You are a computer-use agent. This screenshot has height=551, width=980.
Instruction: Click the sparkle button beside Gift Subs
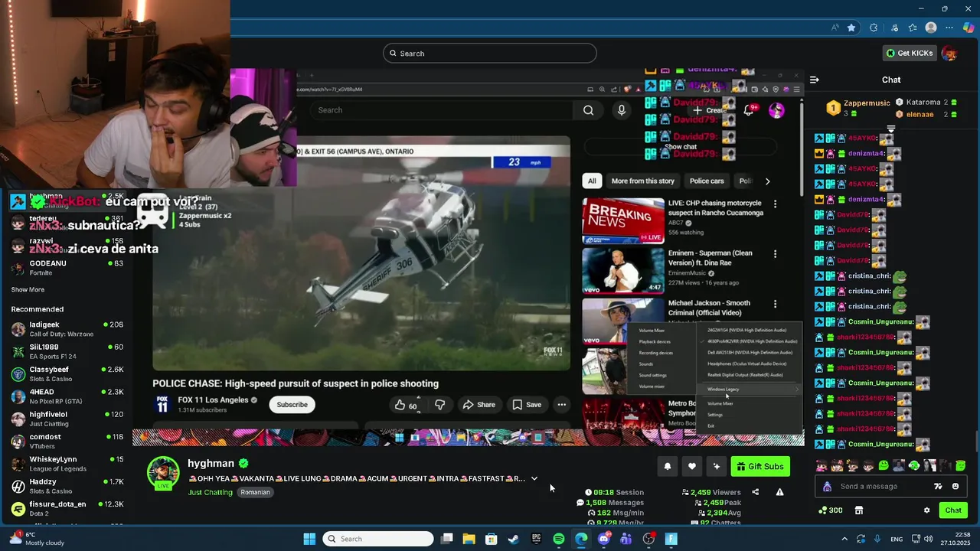717,467
